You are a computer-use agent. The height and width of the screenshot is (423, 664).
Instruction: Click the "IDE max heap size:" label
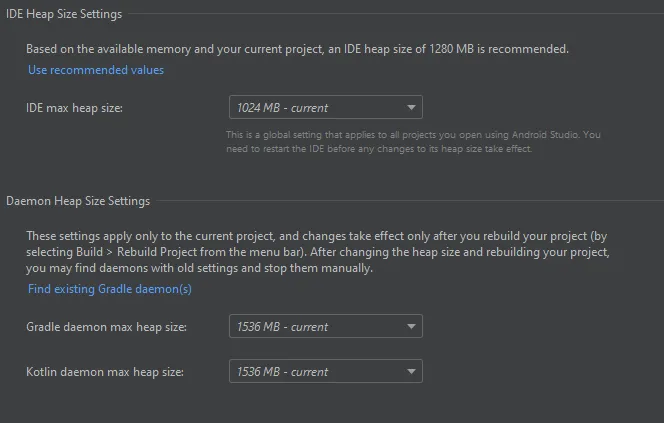pos(75,107)
